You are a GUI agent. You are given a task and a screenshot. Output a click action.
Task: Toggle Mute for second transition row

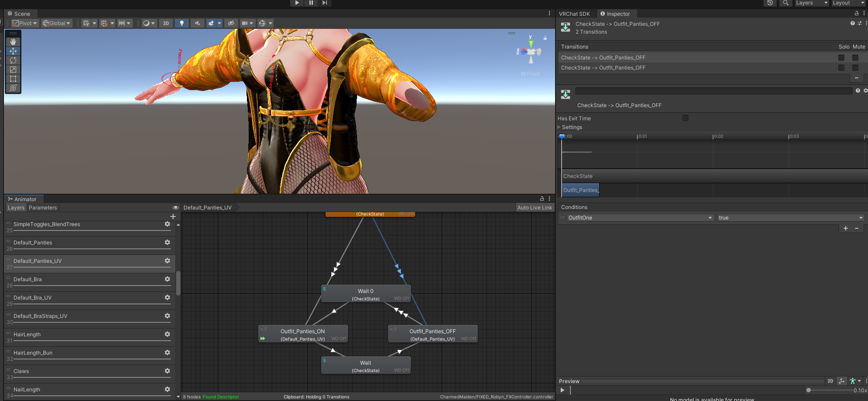(x=855, y=68)
